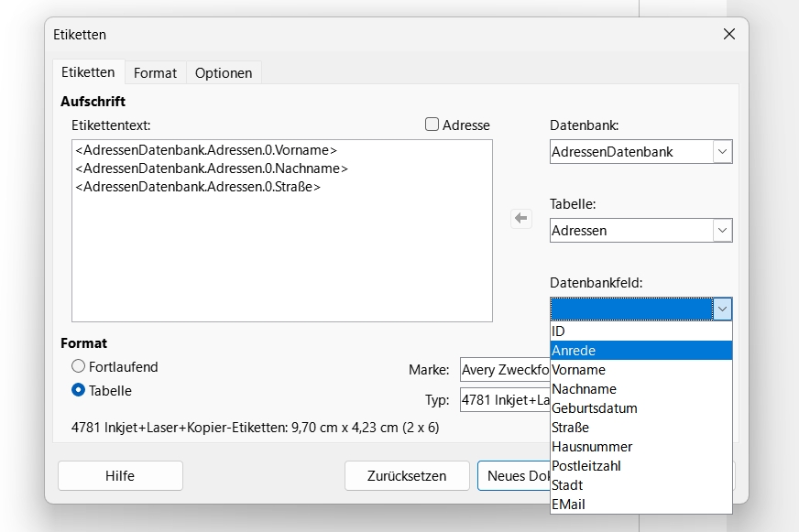Image resolution: width=799 pixels, height=532 pixels.
Task: Click inside the Etikettentext area
Action: [x=282, y=231]
